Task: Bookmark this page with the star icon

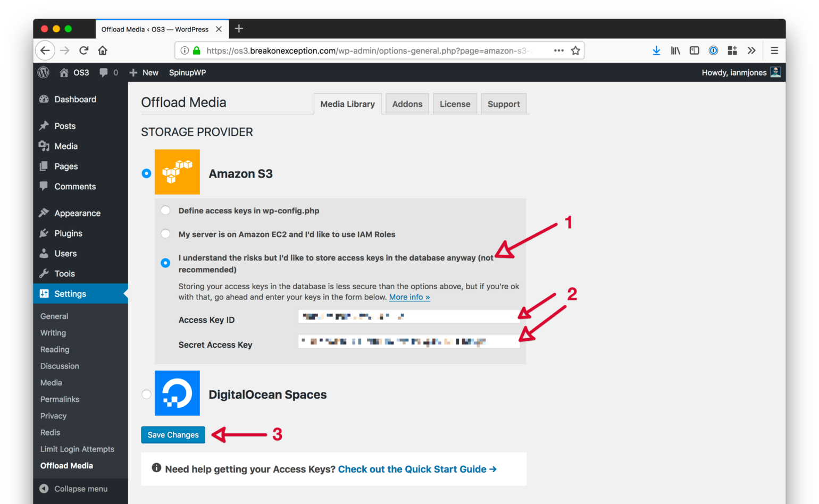Action: 575,51
